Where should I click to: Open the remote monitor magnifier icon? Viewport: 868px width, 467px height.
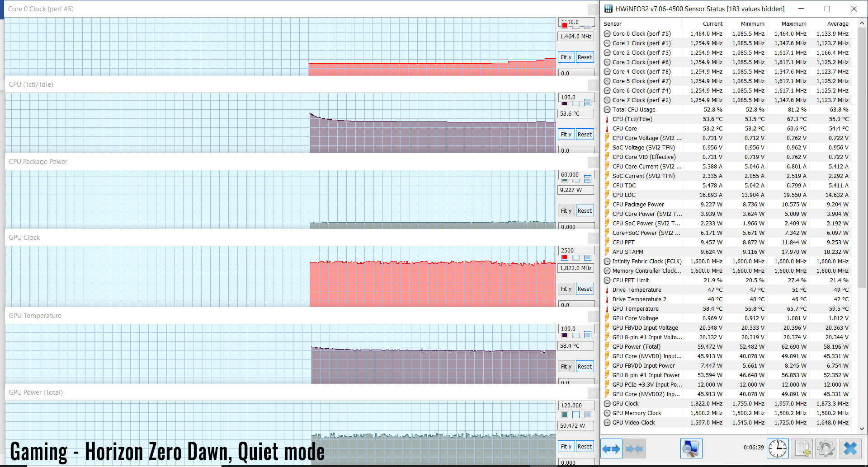click(x=691, y=448)
